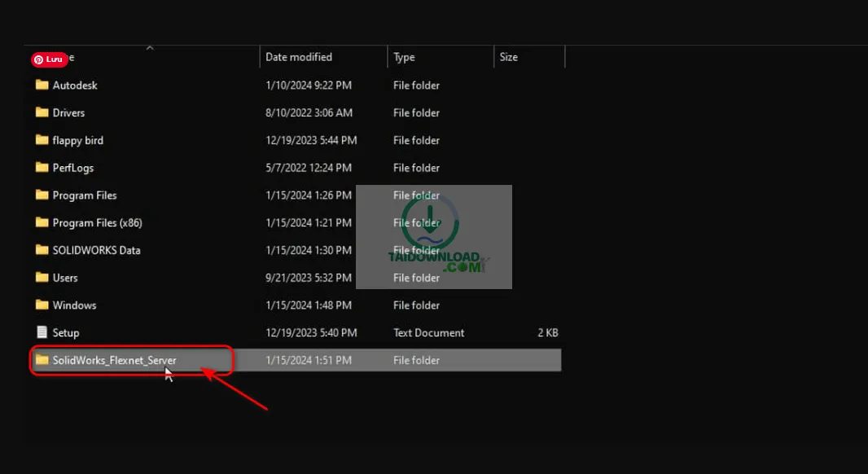
Task: Click the Autodesk folder icon
Action: [x=42, y=85]
